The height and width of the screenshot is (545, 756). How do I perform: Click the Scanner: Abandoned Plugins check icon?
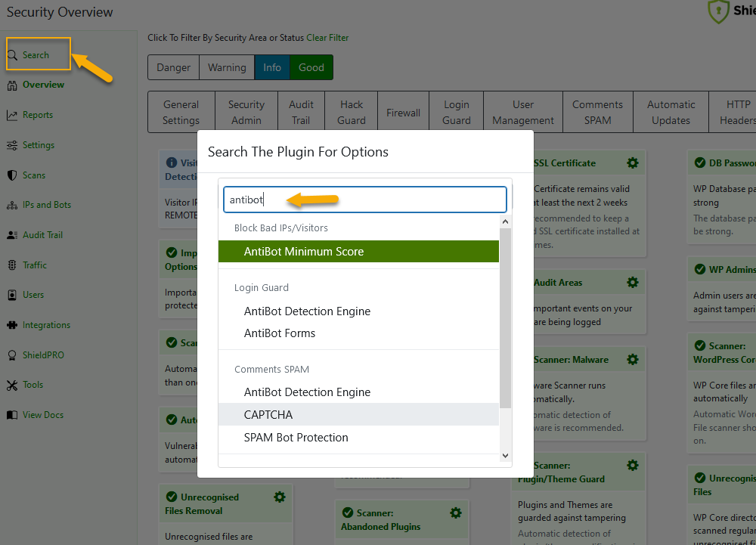coord(347,512)
